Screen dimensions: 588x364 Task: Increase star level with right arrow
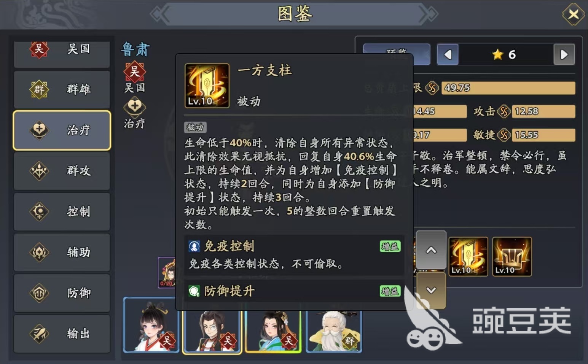[564, 54]
